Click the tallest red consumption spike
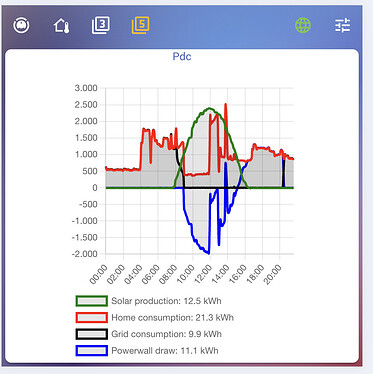373x374 pixels. click(x=226, y=104)
